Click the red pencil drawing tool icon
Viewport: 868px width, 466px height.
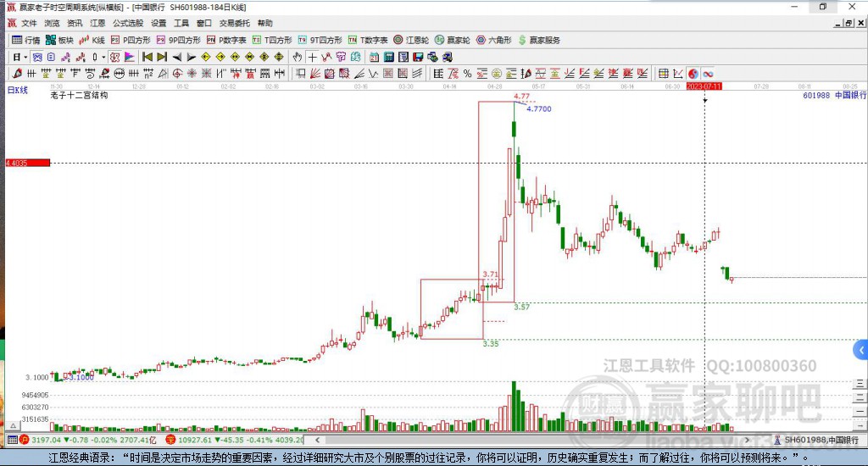point(17,74)
